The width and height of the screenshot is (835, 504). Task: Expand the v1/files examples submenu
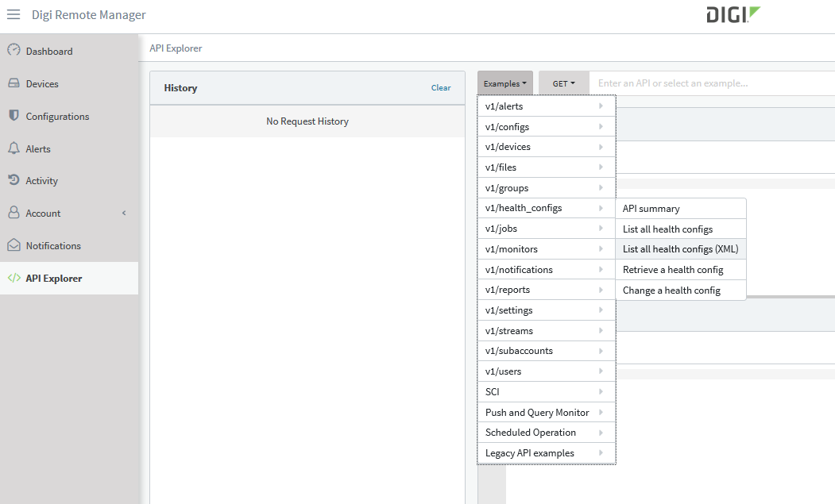(x=547, y=167)
